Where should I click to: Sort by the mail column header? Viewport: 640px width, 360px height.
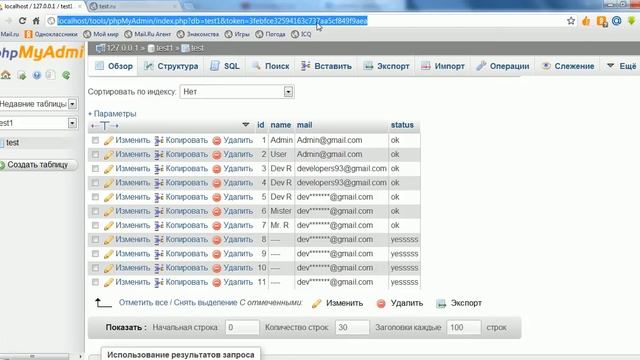click(304, 125)
